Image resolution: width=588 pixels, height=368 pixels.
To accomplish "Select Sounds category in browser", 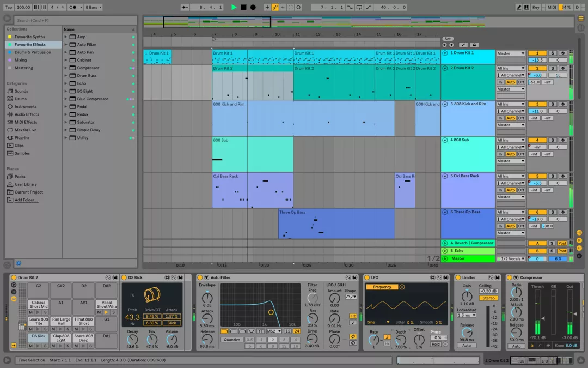I will 21,91.
